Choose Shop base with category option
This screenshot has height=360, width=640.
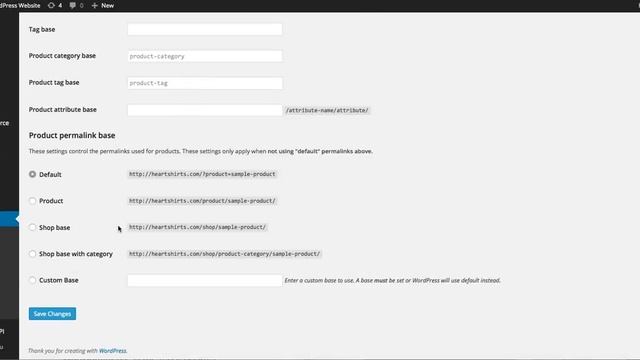pos(32,254)
